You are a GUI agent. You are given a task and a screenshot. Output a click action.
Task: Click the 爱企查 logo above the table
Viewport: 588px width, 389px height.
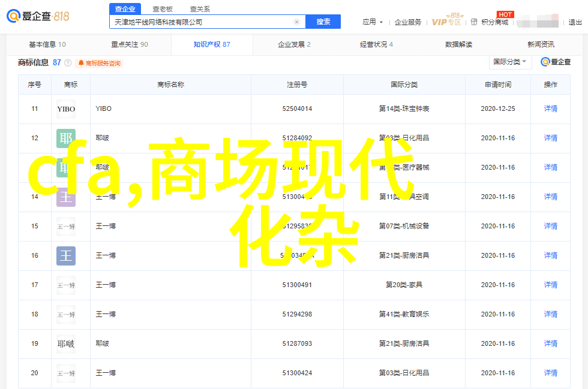click(556, 62)
